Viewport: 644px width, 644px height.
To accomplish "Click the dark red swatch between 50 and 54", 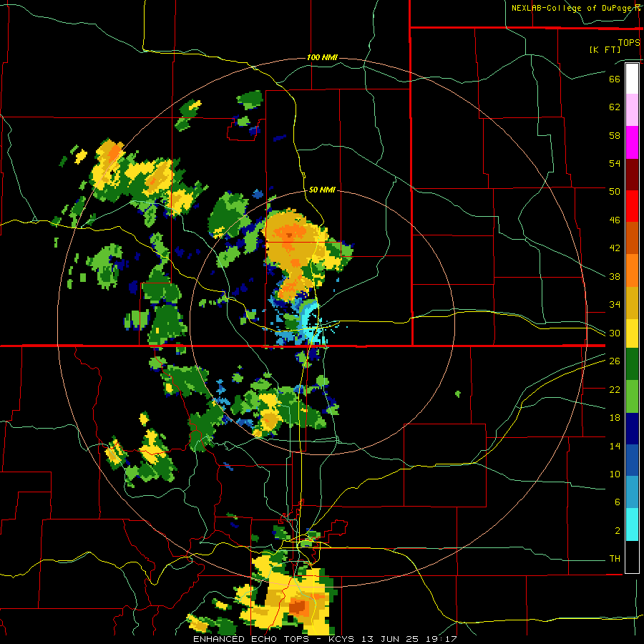I will [x=632, y=174].
